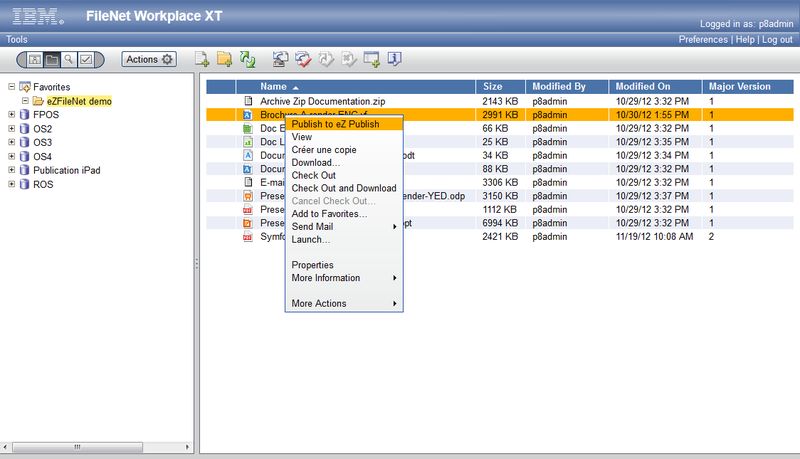Image resolution: width=800 pixels, height=459 pixels.
Task: Choose Check Out and Download entry
Action: 344,188
